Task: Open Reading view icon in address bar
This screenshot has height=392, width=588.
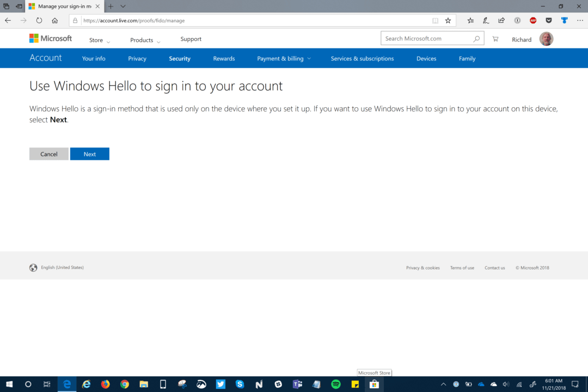Action: [x=435, y=20]
